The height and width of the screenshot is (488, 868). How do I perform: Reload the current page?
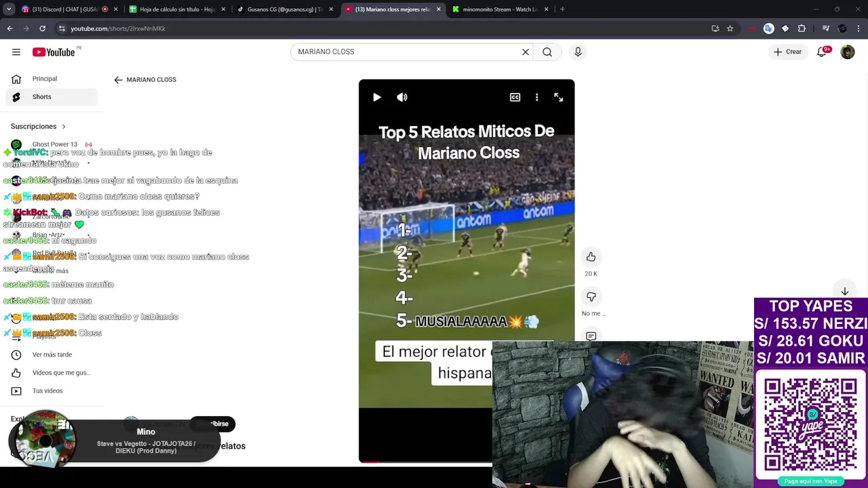coord(42,28)
